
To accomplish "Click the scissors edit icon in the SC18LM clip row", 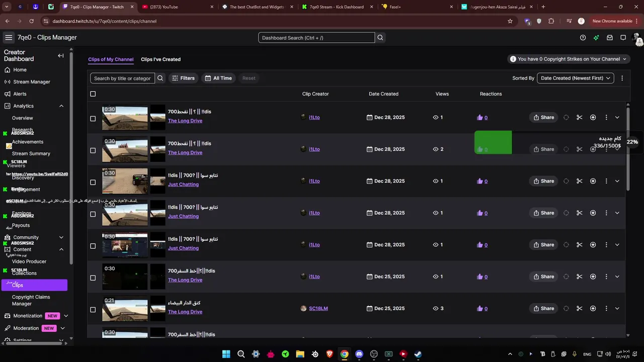I will (x=580, y=309).
